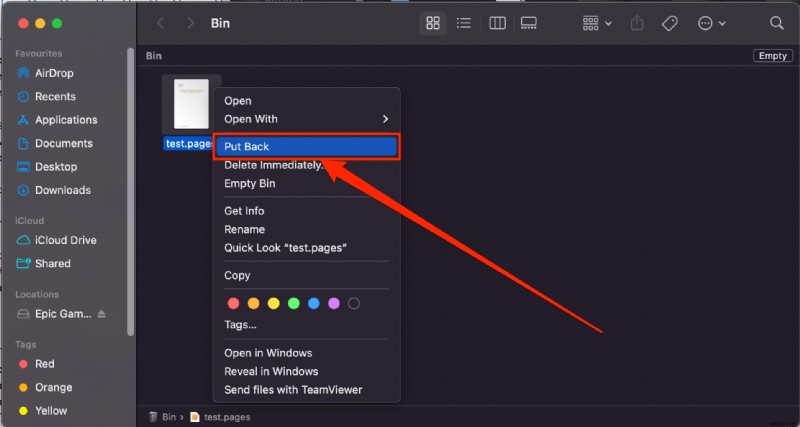Choose Rename from context menu
The height and width of the screenshot is (427, 800).
[x=307, y=230]
